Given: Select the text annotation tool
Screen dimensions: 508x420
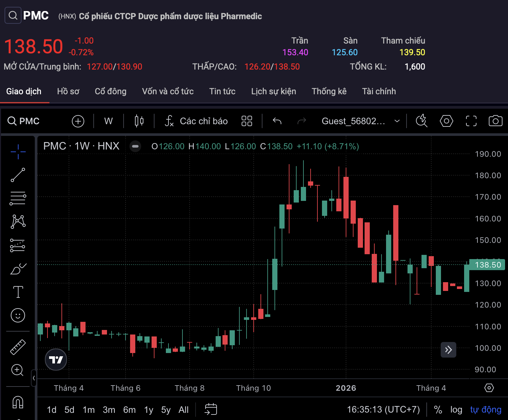Looking at the screenshot, I should tap(18, 292).
